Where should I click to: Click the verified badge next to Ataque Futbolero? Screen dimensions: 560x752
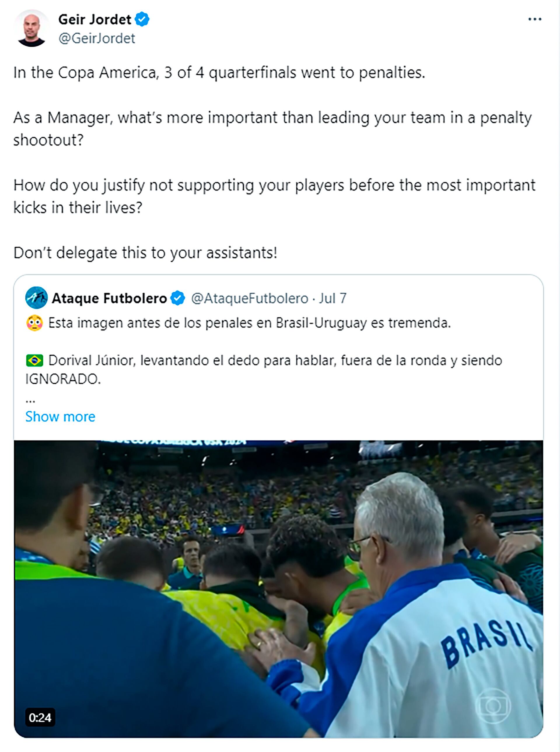click(178, 298)
